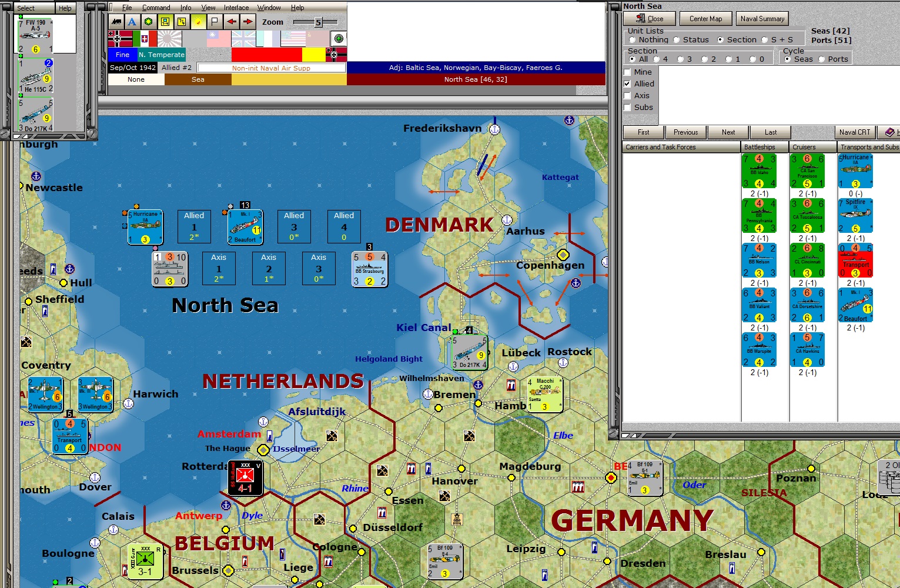Click the Center Map button
The image size is (900, 588).
705,19
